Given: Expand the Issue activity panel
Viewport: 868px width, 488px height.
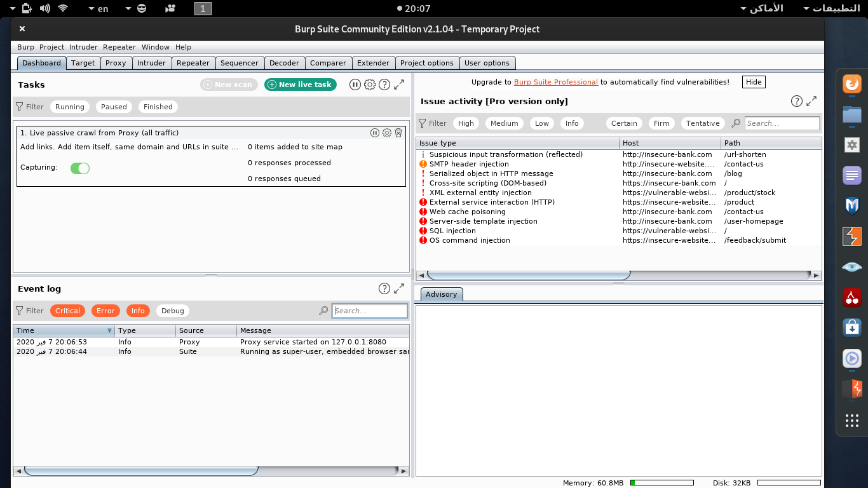Looking at the screenshot, I should point(811,101).
